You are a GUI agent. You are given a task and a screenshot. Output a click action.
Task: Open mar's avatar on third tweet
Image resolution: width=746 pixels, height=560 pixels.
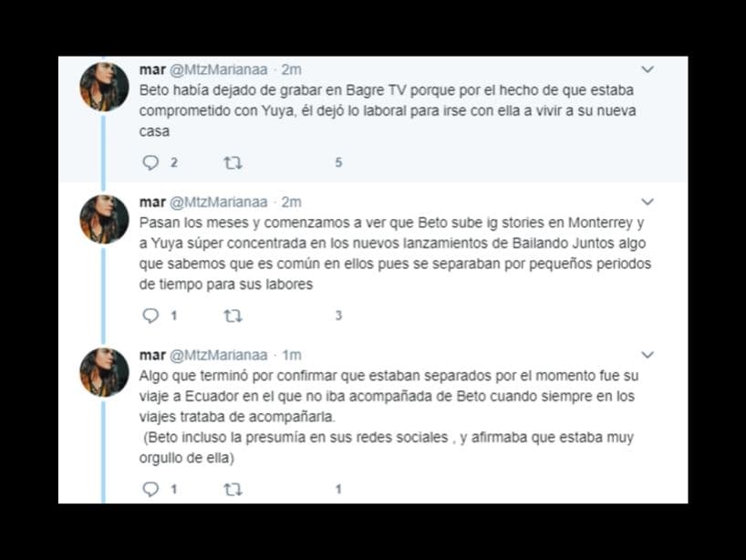tap(104, 372)
